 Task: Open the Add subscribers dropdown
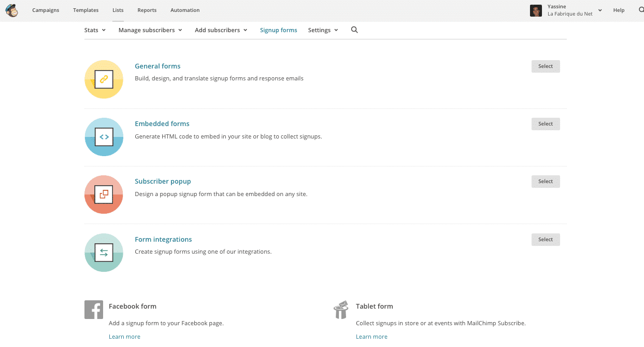point(221,30)
